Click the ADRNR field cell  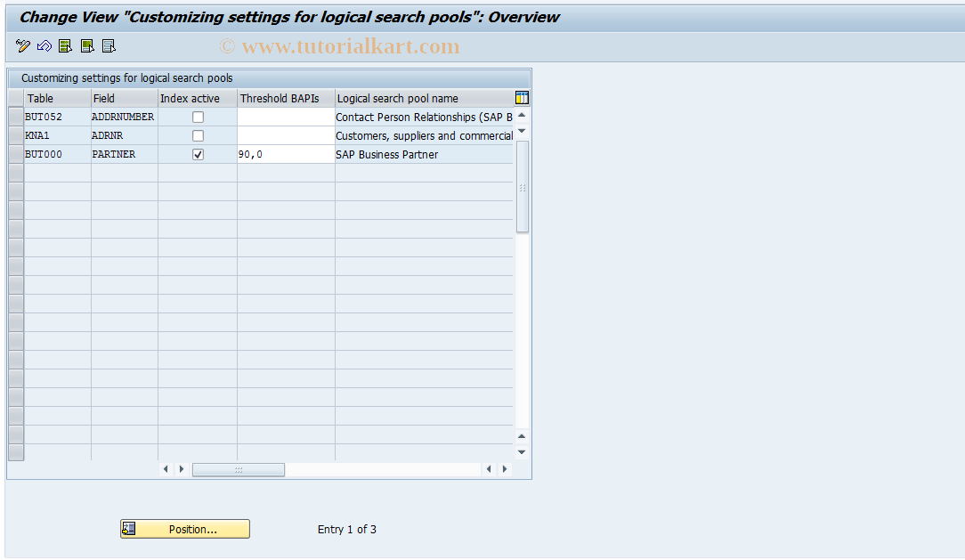125,135
